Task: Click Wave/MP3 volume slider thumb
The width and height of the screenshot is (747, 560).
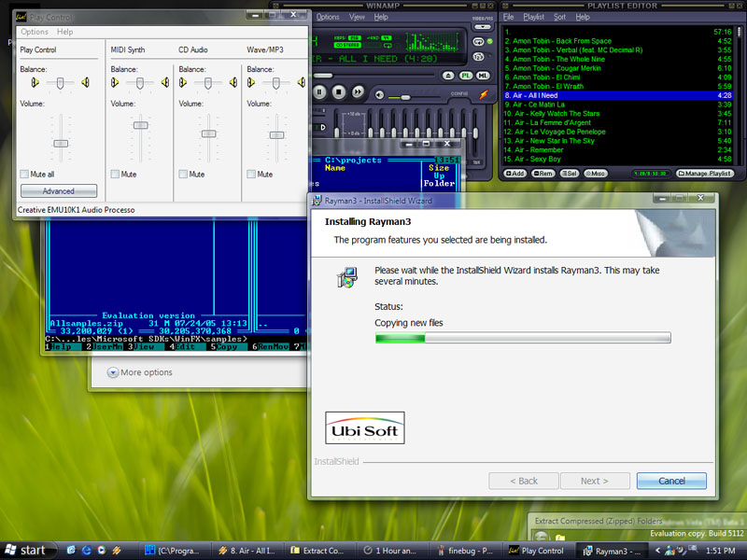Action: [276, 135]
